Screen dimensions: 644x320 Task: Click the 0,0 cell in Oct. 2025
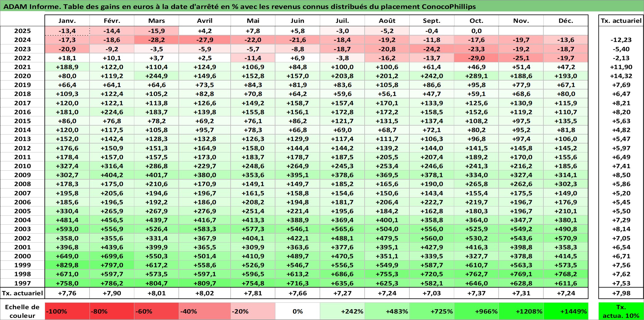pyautogui.click(x=476, y=31)
